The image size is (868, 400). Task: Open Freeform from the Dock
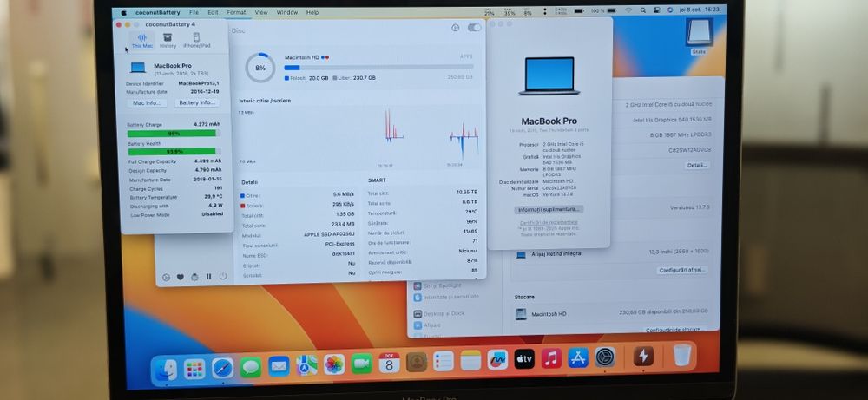pos(497,359)
